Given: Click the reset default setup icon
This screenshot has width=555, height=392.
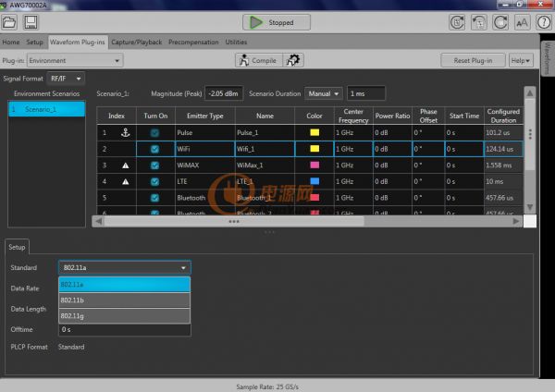Looking at the screenshot, I should [x=500, y=22].
